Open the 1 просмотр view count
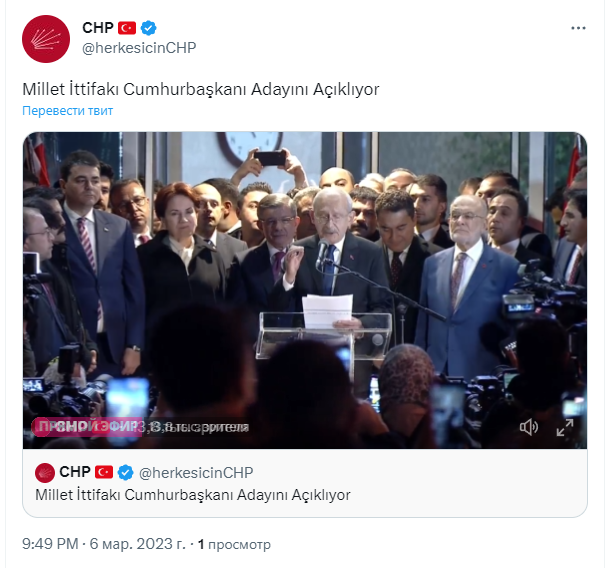The height and width of the screenshot is (568, 611). [234, 544]
